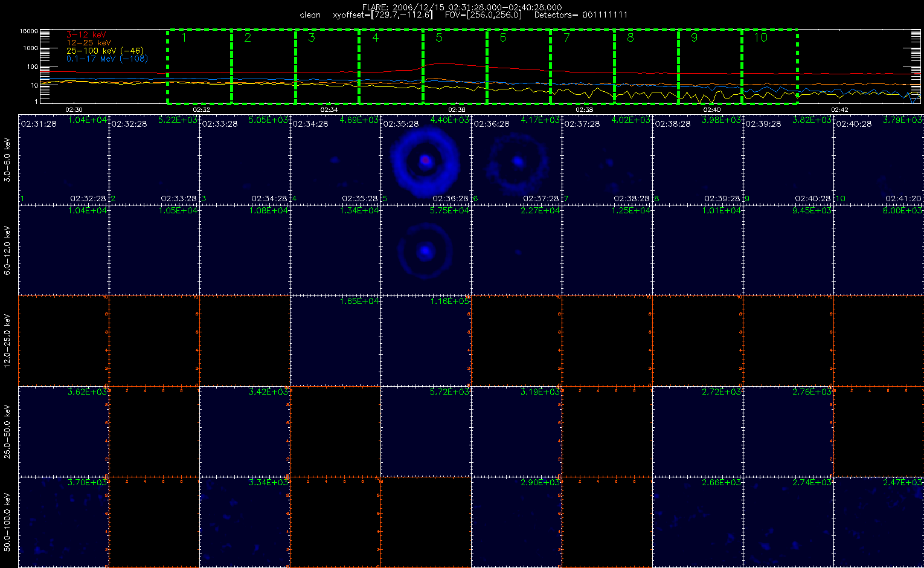Viewport: 924px width, 568px height.
Task: Click the peak value 8.00E+03
Action: pyautogui.click(x=902, y=211)
